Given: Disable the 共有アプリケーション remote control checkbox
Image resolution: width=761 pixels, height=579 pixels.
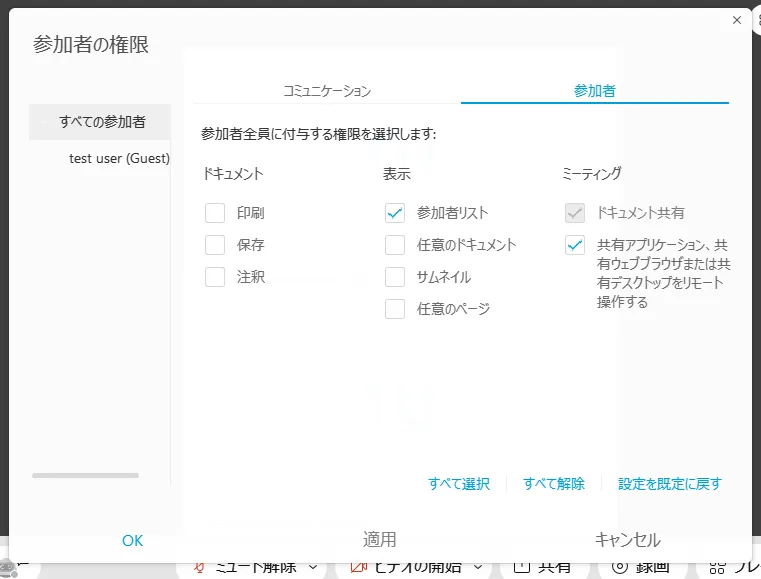Looking at the screenshot, I should [x=575, y=245].
